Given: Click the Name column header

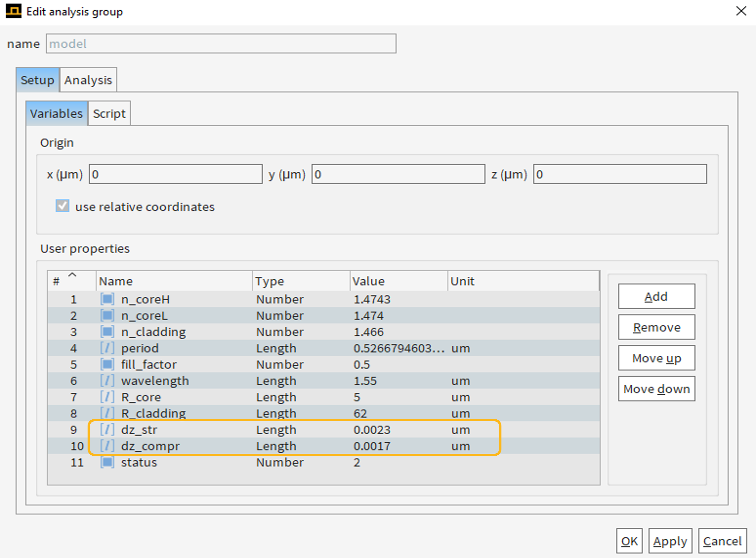Looking at the screenshot, I should click(x=174, y=281).
